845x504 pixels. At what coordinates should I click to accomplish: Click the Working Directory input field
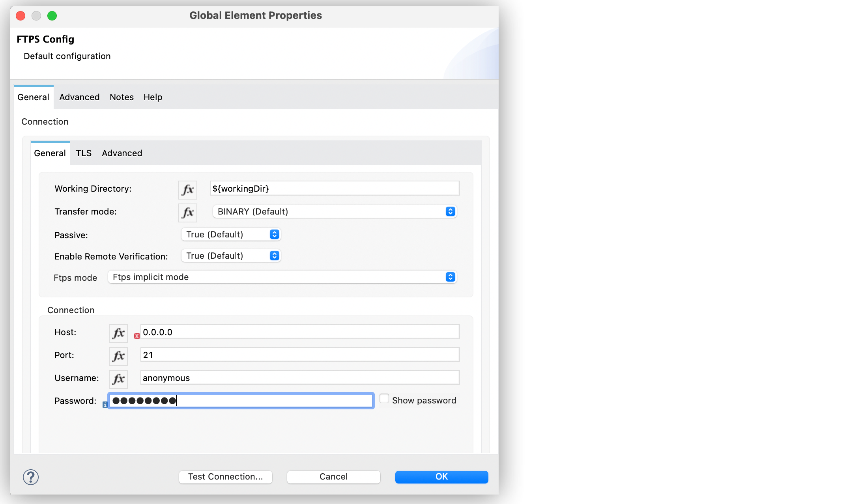pos(335,189)
